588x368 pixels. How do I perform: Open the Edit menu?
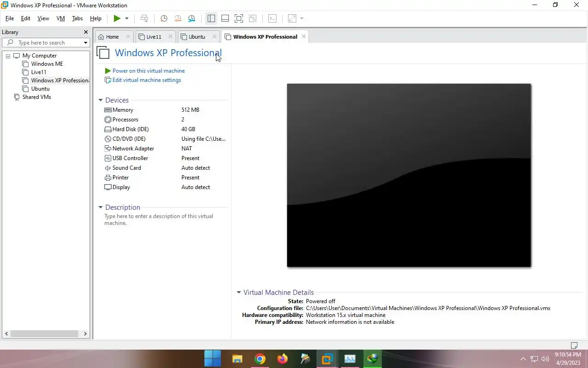point(26,18)
